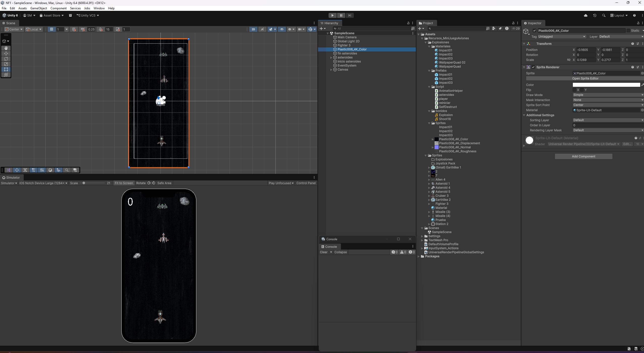Click the Clear button in Console
This screenshot has width=644, height=353.
324,252
